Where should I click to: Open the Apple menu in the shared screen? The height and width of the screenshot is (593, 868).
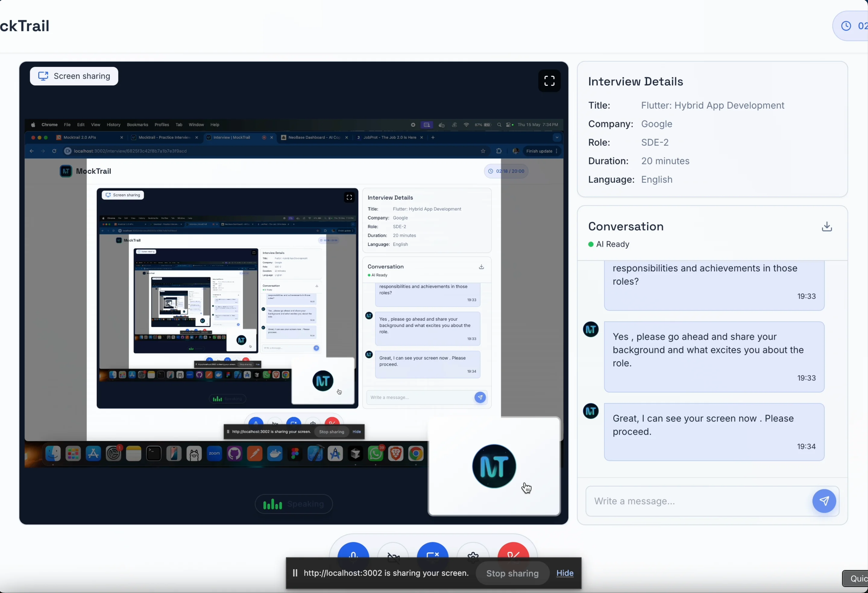tap(33, 125)
